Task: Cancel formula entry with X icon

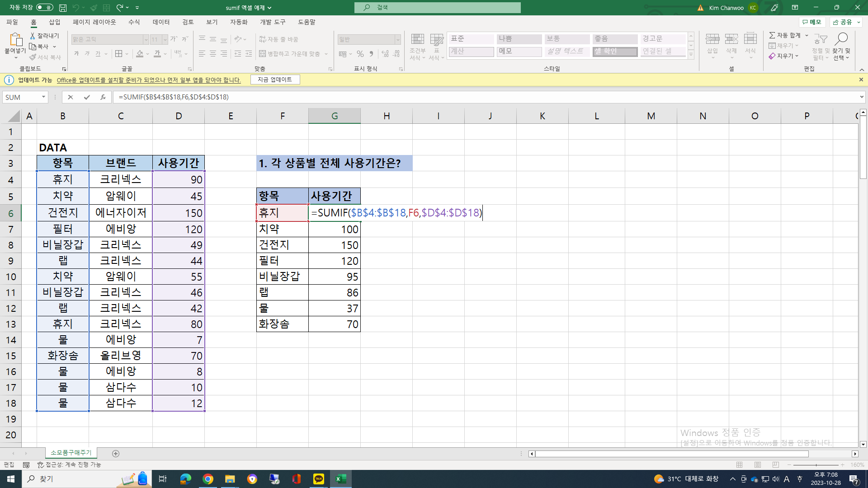Action: (x=71, y=97)
